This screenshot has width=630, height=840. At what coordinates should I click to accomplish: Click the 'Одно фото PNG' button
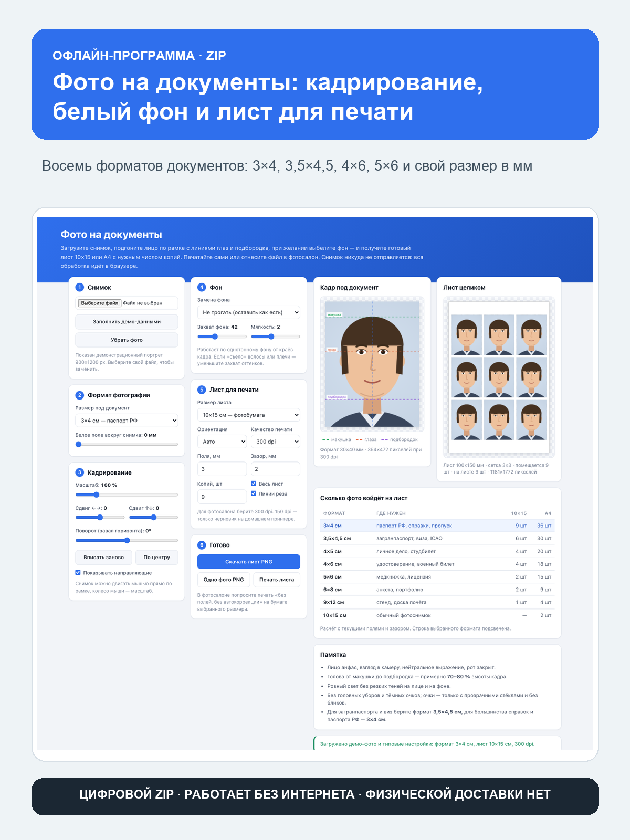(x=224, y=580)
